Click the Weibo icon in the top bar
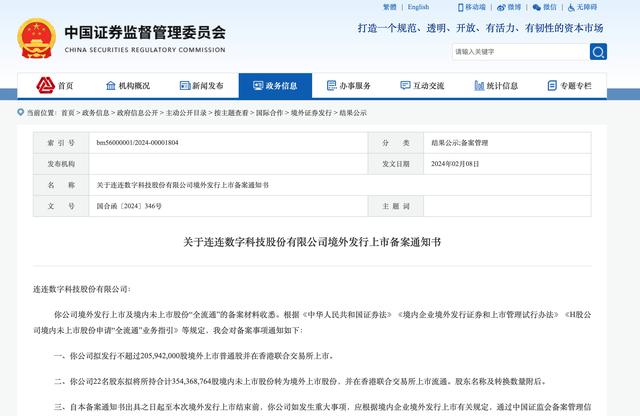The height and width of the screenshot is (416, 640). click(501, 7)
